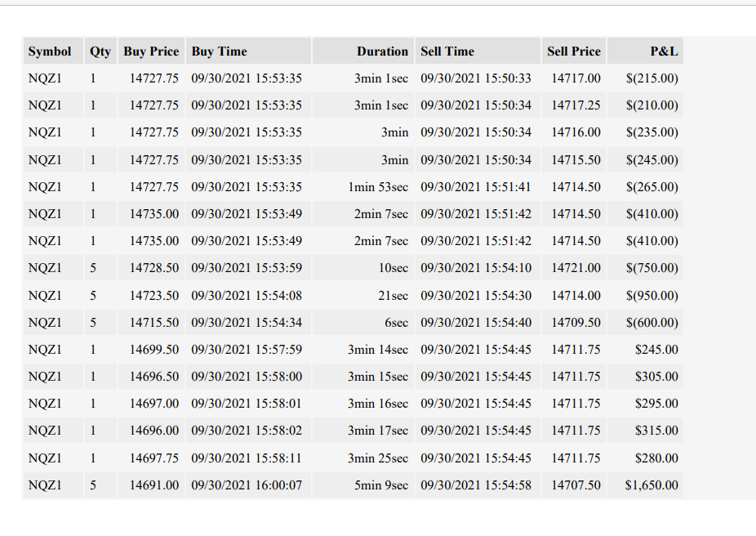The height and width of the screenshot is (536, 756).
Task: Select the Sell Time column header
Action: click(x=478, y=51)
